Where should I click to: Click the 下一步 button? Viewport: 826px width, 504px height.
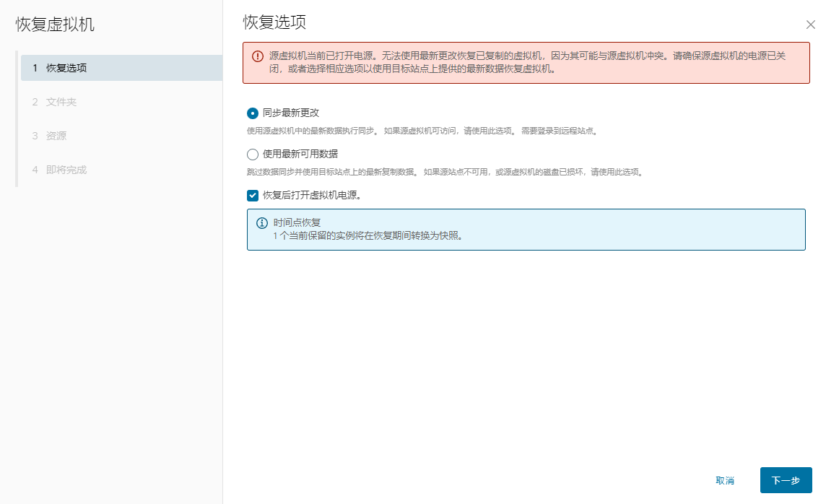pyautogui.click(x=786, y=480)
